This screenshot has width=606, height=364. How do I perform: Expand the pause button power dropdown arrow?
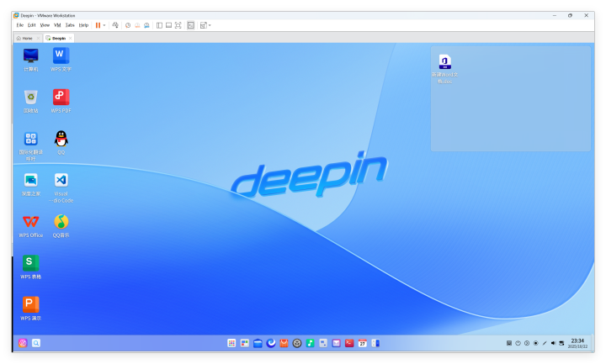104,25
